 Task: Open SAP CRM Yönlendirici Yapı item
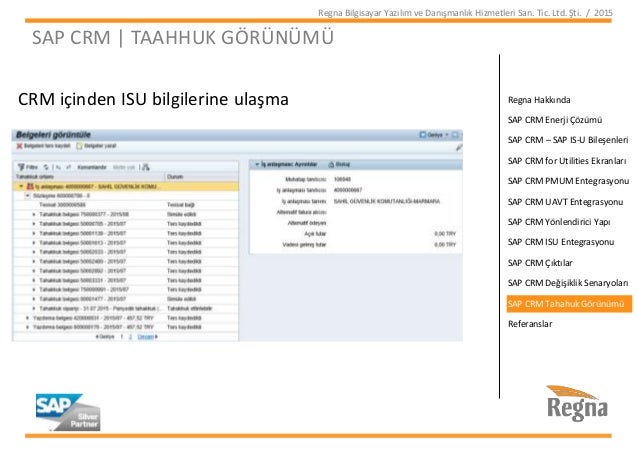tap(559, 222)
